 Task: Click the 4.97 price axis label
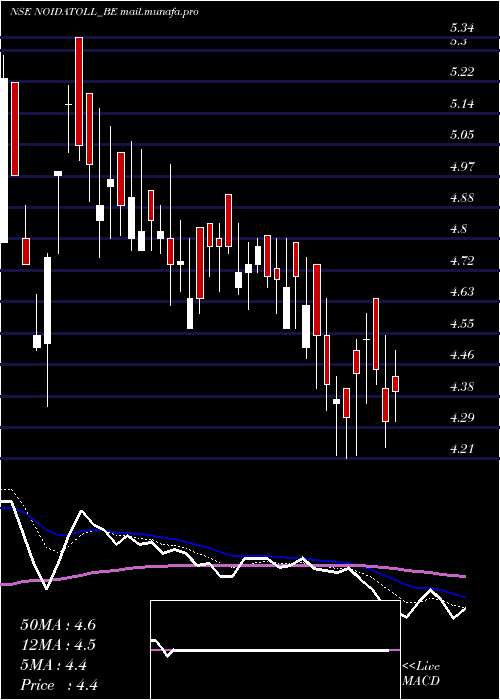(462, 167)
